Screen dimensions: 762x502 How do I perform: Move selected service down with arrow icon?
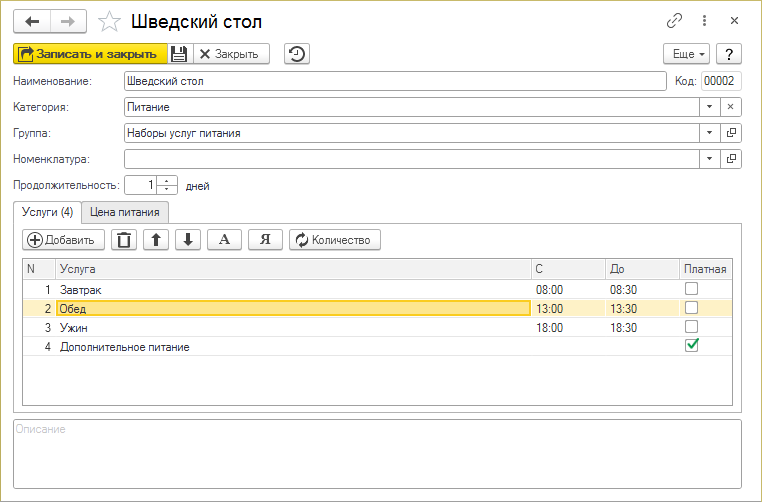188,240
